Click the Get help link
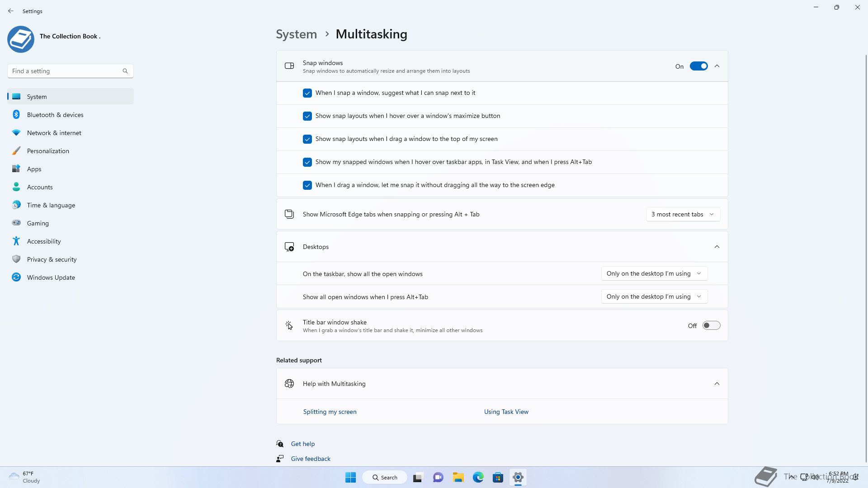Screen dimensions: 868x488 (302, 444)
